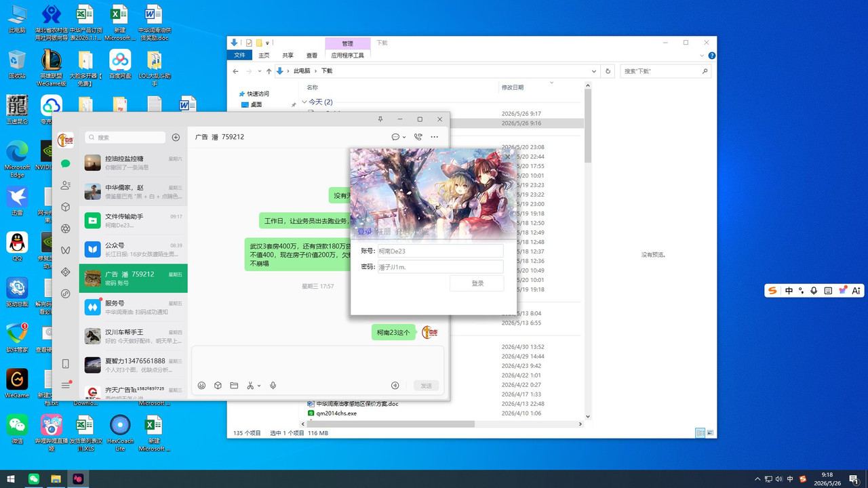Go up one folder level in Explorer

269,71
